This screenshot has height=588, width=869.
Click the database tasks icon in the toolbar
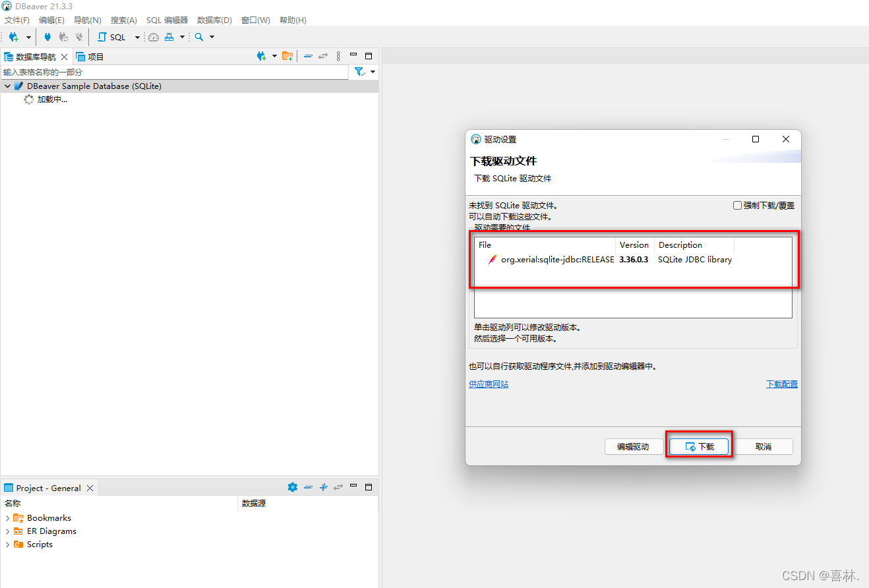[169, 37]
